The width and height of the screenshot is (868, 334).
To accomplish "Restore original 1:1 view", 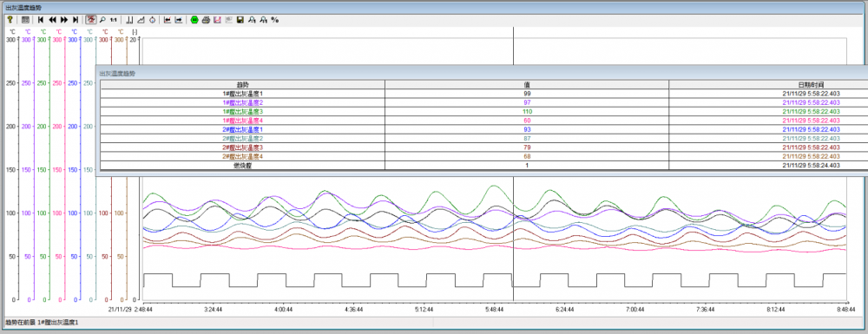I will pyautogui.click(x=114, y=20).
